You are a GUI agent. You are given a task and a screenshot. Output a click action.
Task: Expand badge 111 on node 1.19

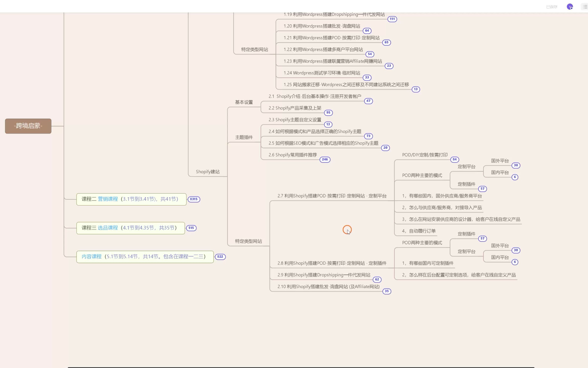point(392,19)
